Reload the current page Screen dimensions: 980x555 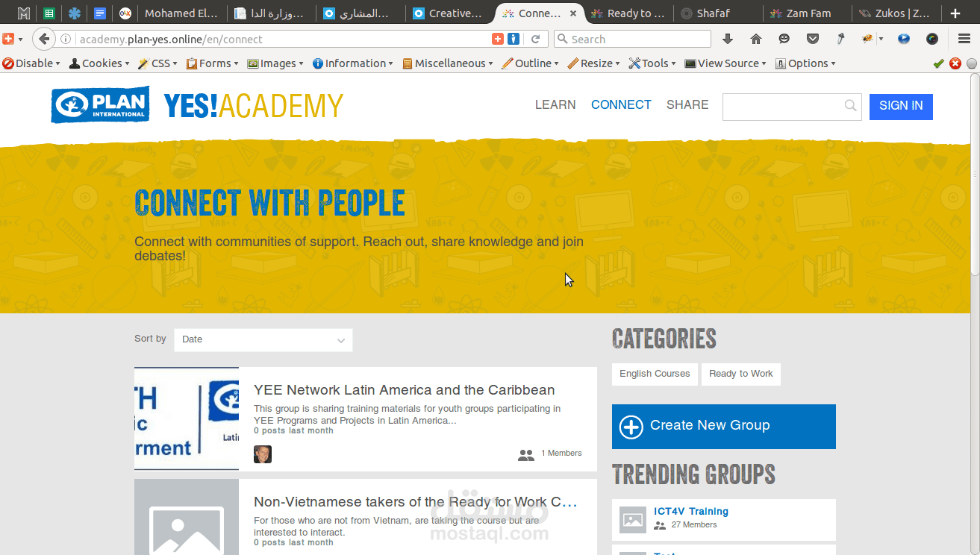coord(535,40)
